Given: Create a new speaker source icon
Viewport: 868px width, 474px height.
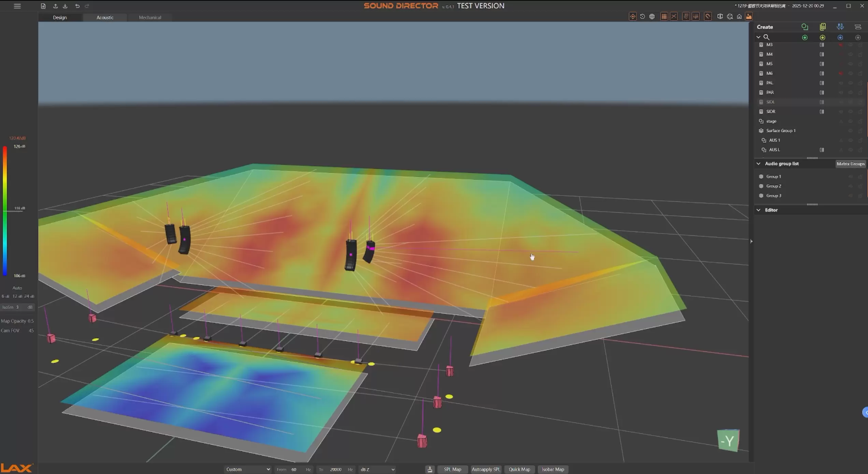Looking at the screenshot, I should tap(823, 27).
